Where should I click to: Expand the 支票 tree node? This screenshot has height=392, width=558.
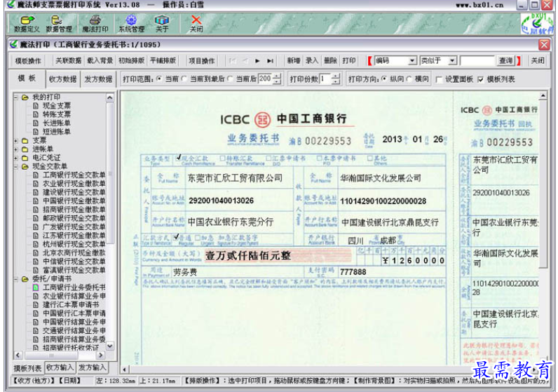pyautogui.click(x=15, y=140)
